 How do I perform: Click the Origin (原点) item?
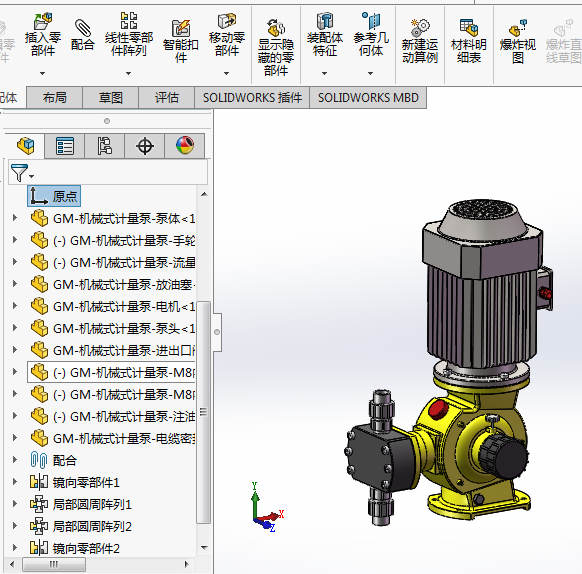click(54, 196)
